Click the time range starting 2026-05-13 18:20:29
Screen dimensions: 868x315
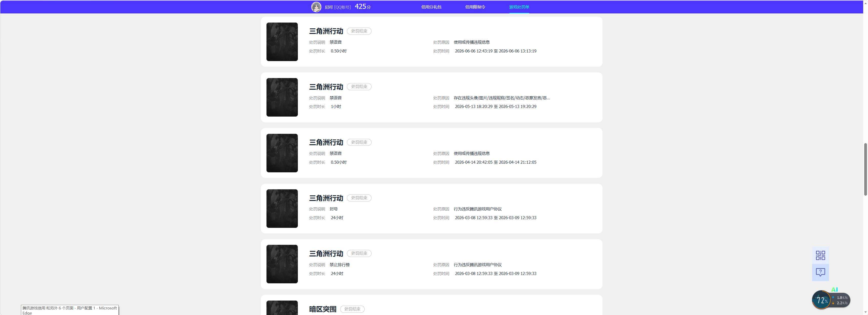point(495,107)
